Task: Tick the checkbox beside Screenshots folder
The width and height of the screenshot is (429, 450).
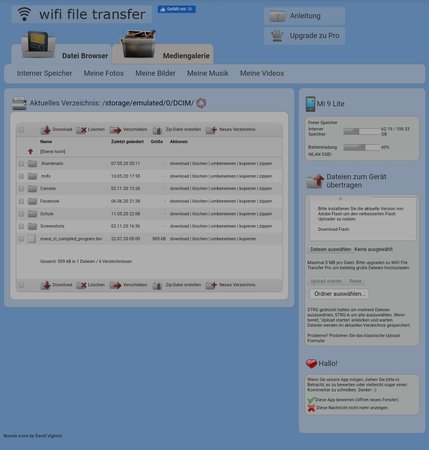Action: tap(21, 226)
